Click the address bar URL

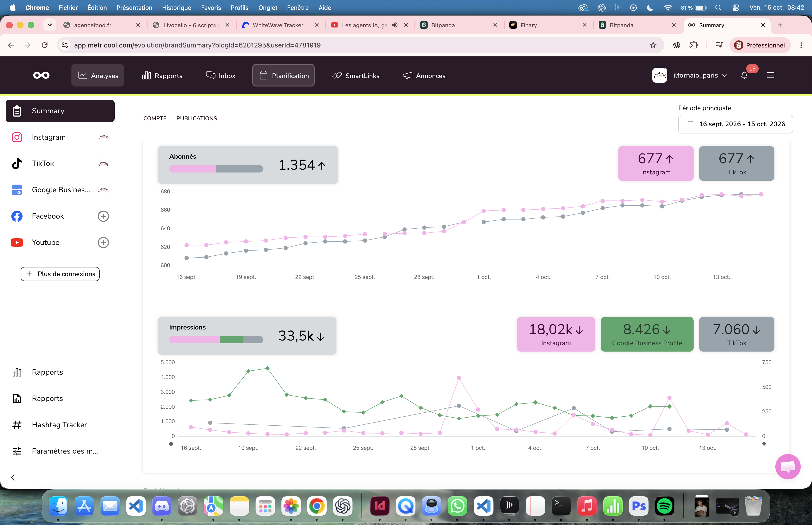click(197, 45)
